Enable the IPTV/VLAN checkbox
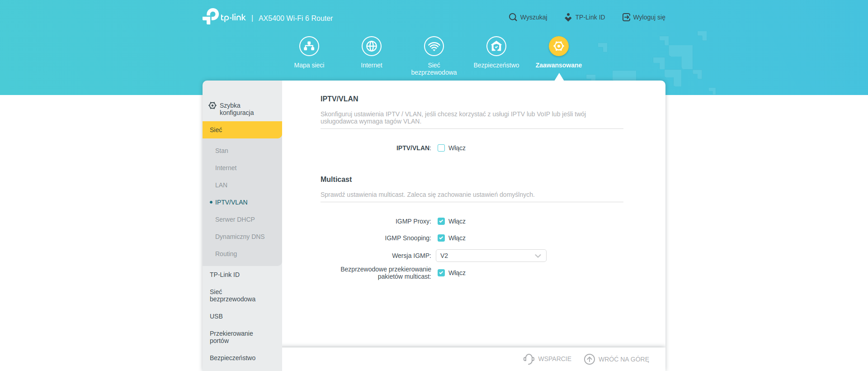 (441, 148)
